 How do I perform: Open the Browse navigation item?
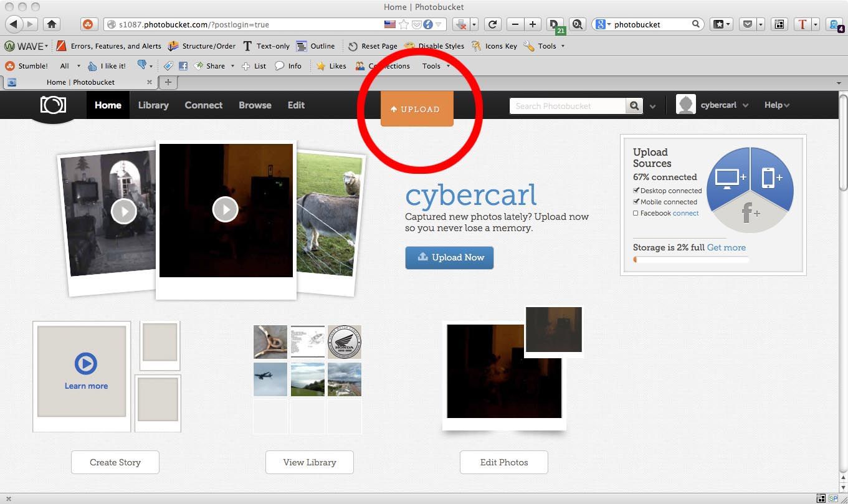coord(255,105)
